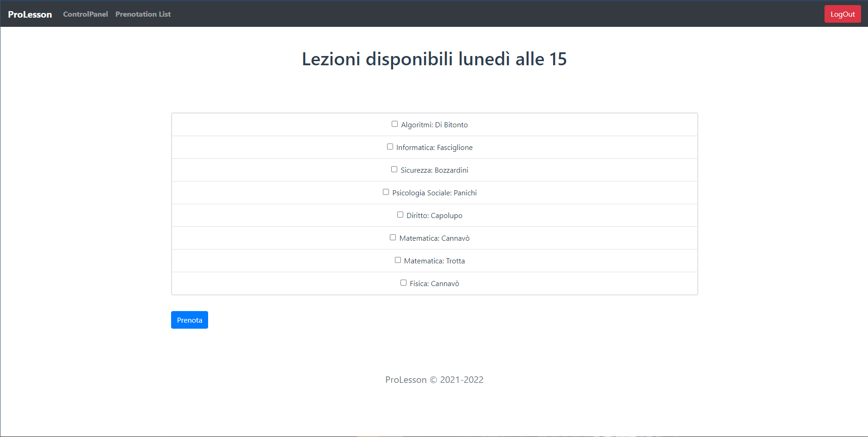Select the "Matematica: Cannavò" checkbox
The height and width of the screenshot is (437, 868).
(x=393, y=237)
